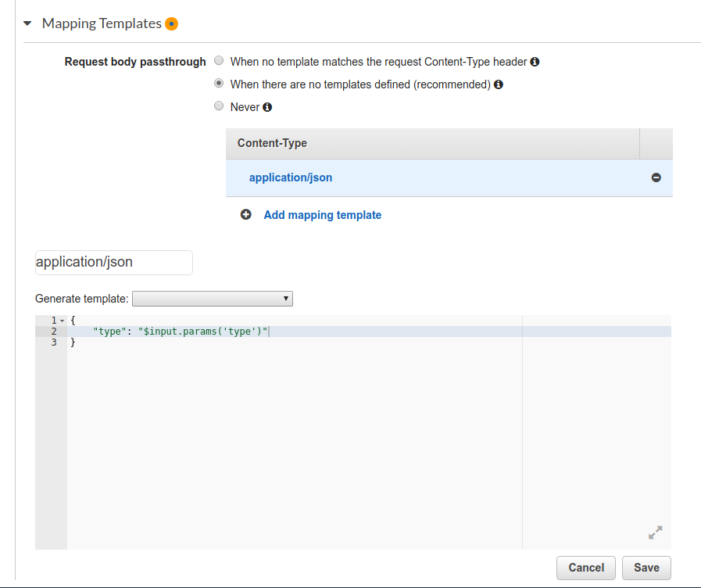Collapse the Mapping Templates section

(27, 23)
